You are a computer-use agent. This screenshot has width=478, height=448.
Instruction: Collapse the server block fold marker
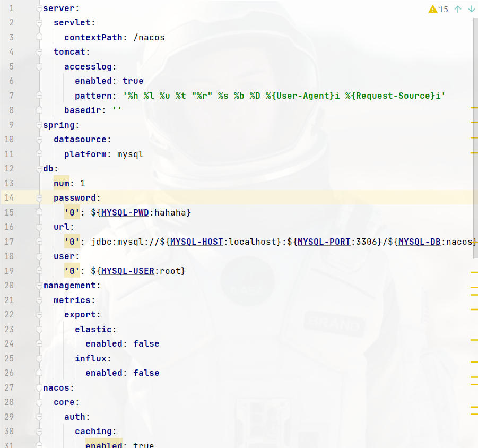(x=38, y=8)
